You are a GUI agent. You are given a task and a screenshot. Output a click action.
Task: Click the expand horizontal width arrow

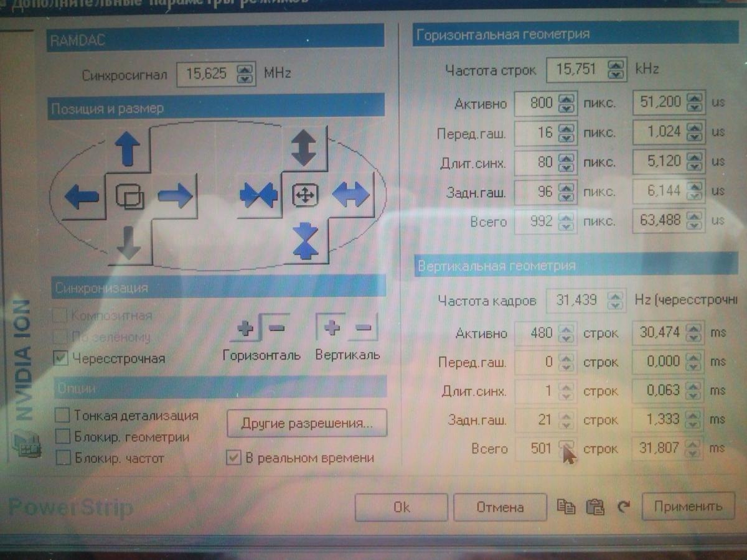350,196
